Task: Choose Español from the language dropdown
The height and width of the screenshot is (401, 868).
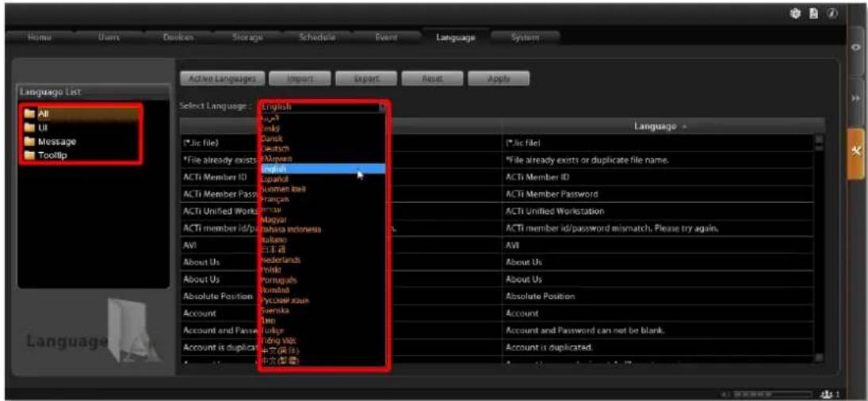Action: [x=323, y=179]
